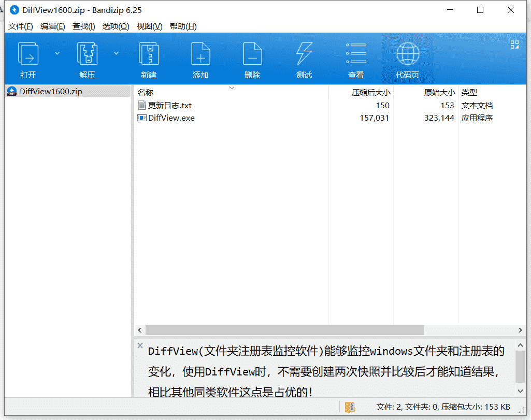The image size is (531, 420).
Task: Expand the dropdown arrow next to 打开
Action: pos(57,53)
